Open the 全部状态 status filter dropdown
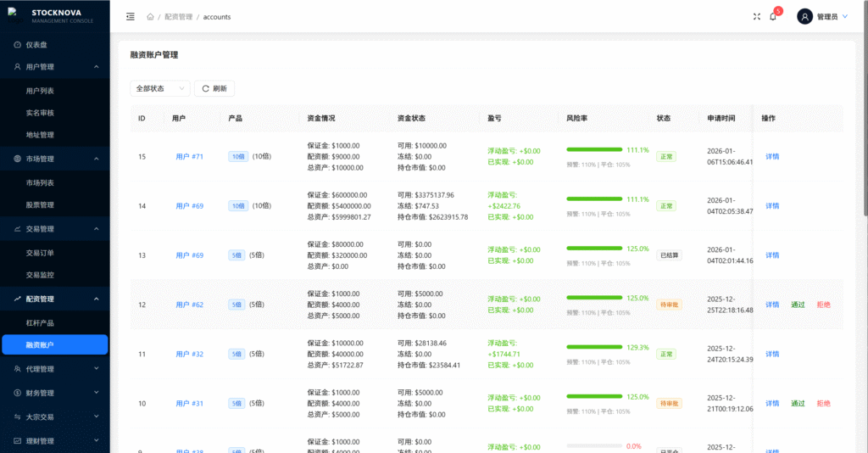Image resolution: width=868 pixels, height=453 pixels. pos(159,88)
